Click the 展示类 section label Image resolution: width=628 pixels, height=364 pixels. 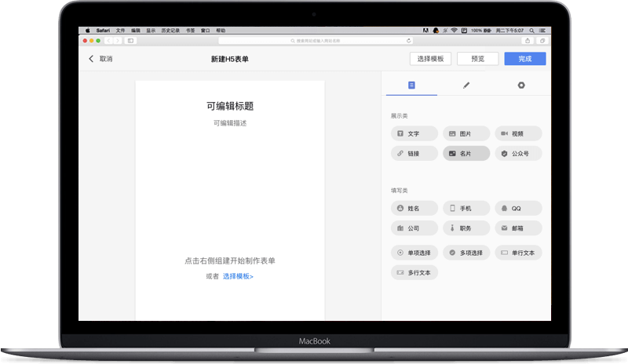(399, 116)
